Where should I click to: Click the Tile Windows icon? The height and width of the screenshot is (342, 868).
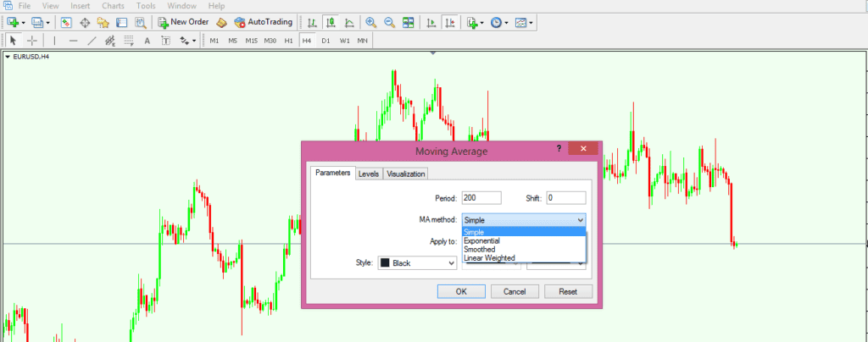pyautogui.click(x=409, y=23)
